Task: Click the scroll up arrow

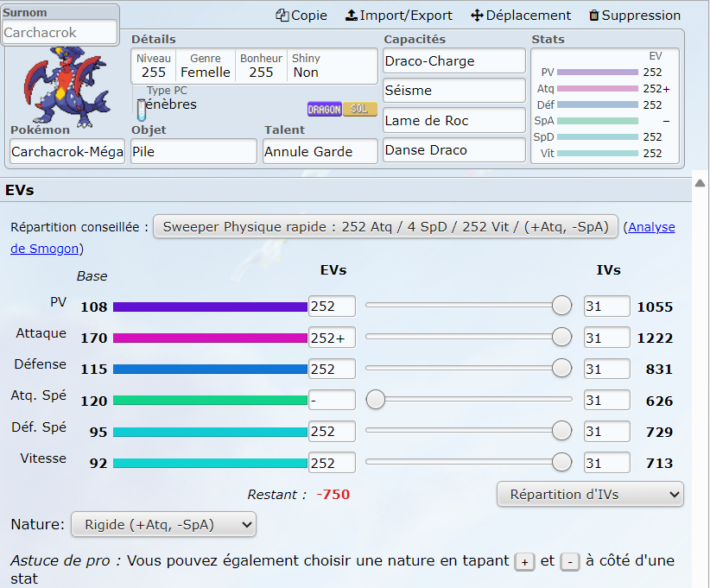Action: tap(700, 183)
